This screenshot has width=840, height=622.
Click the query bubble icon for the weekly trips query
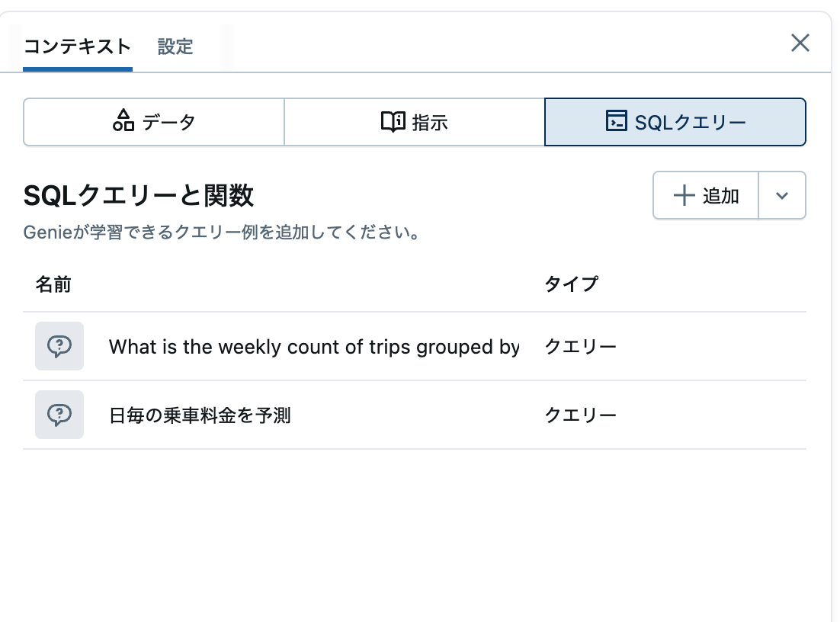click(x=59, y=346)
